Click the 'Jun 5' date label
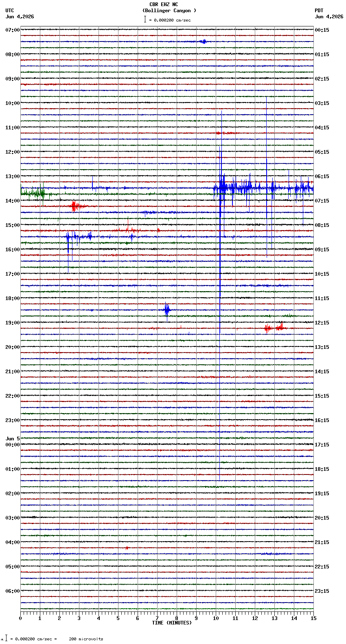The width and height of the screenshot is (346, 644). coord(13,439)
